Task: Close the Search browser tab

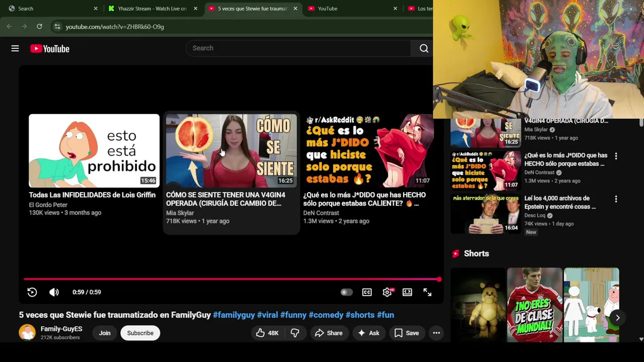Action: (x=95, y=9)
